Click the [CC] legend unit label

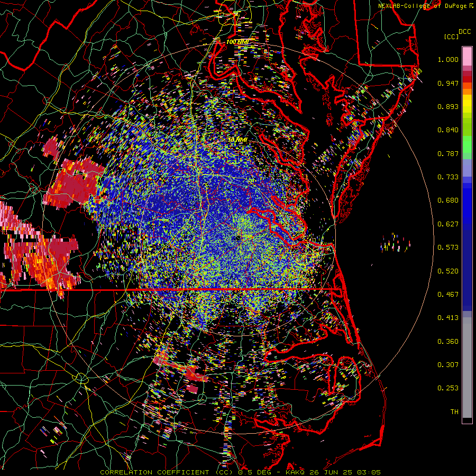[x=451, y=36]
